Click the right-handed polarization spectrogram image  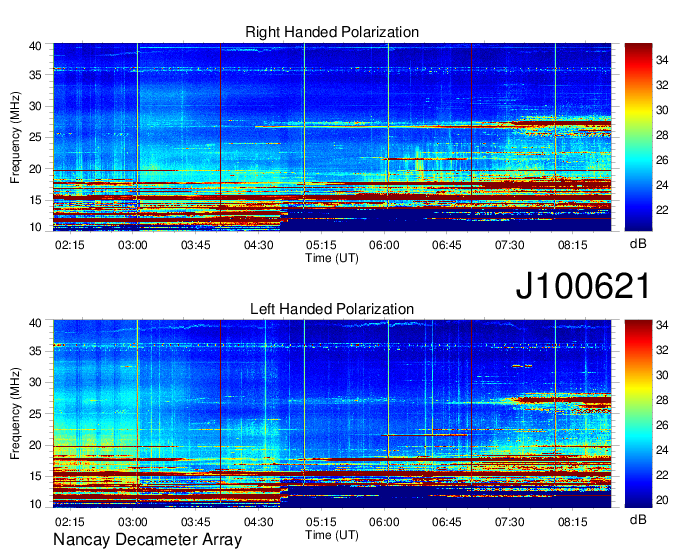point(332,137)
